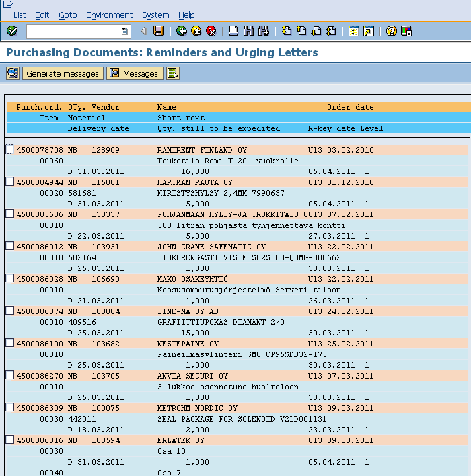Click the Find Next binoculars-plus icon

(264, 31)
